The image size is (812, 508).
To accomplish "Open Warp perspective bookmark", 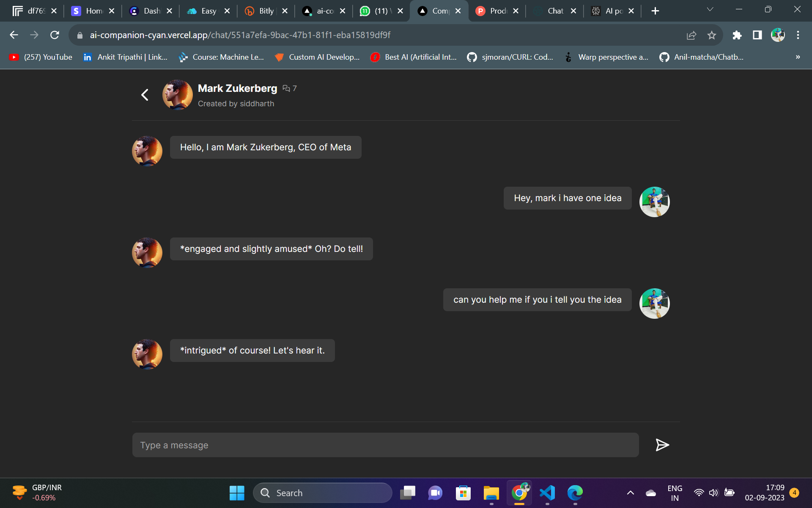I will tap(606, 57).
